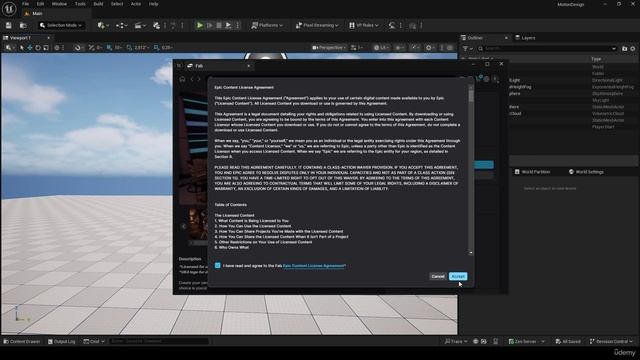Click the Stop simulation button
This screenshot has width=640, height=360.
coord(219,25)
